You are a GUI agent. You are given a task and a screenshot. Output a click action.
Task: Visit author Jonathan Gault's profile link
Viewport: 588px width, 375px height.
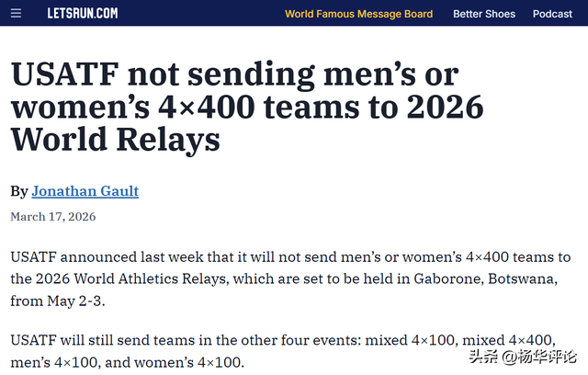85,191
